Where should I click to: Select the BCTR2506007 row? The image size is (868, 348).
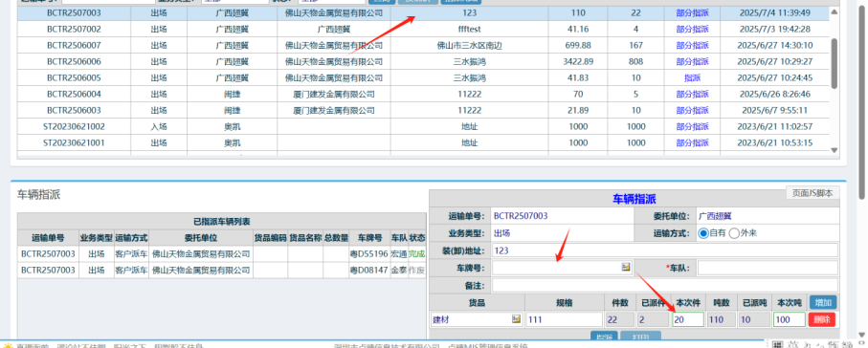tap(423, 45)
